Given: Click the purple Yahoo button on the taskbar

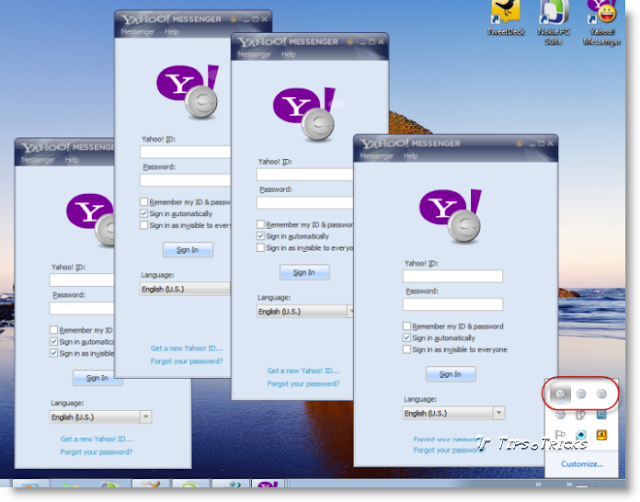Looking at the screenshot, I should point(267,484).
